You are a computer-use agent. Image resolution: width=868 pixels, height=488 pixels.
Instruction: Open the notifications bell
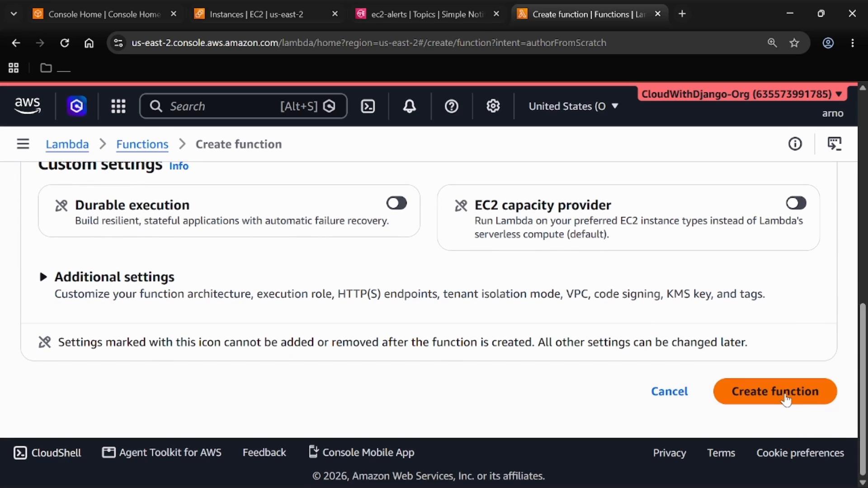410,106
